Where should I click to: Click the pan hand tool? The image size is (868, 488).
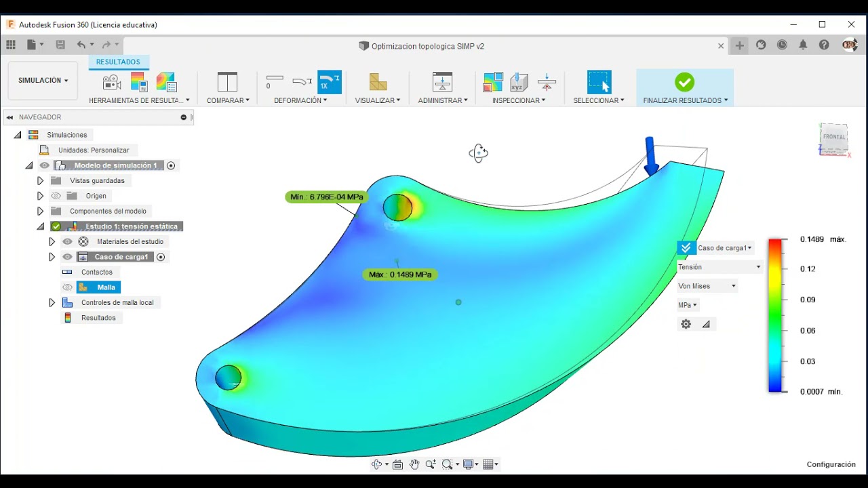(414, 464)
